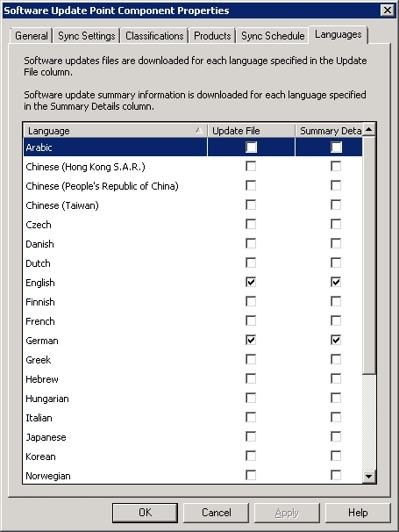The image size is (399, 532).
Task: Click the scrollbar up arrow
Action: (369, 130)
